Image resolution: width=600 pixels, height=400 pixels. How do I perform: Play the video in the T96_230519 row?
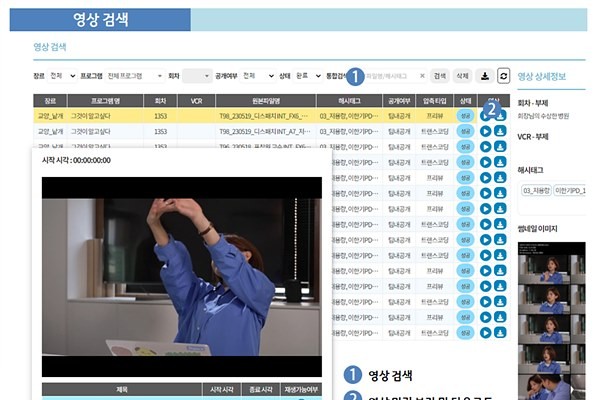(485, 147)
